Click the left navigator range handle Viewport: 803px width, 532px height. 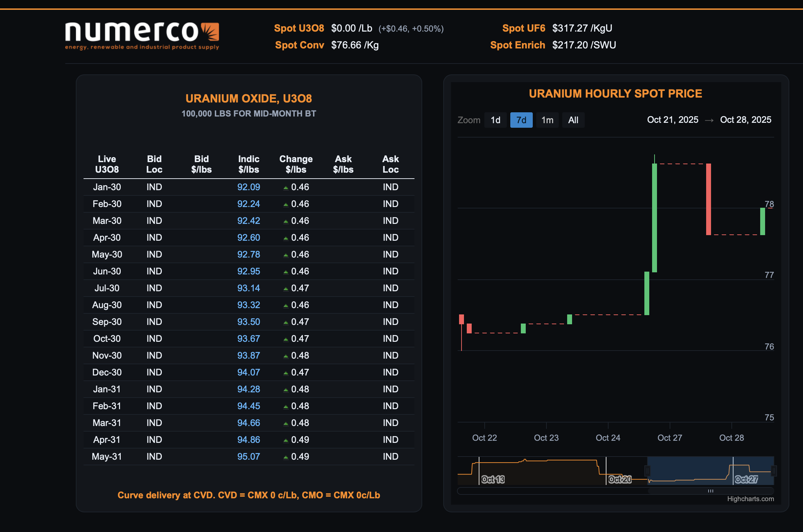click(x=647, y=471)
